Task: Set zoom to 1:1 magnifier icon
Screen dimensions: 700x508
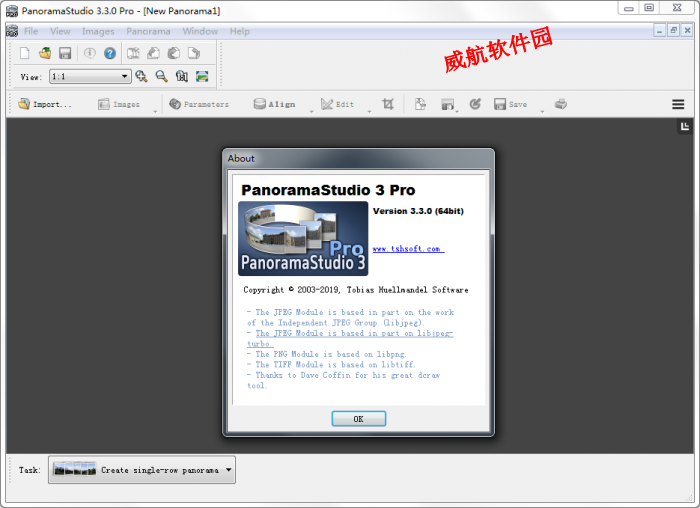Action: (x=182, y=76)
